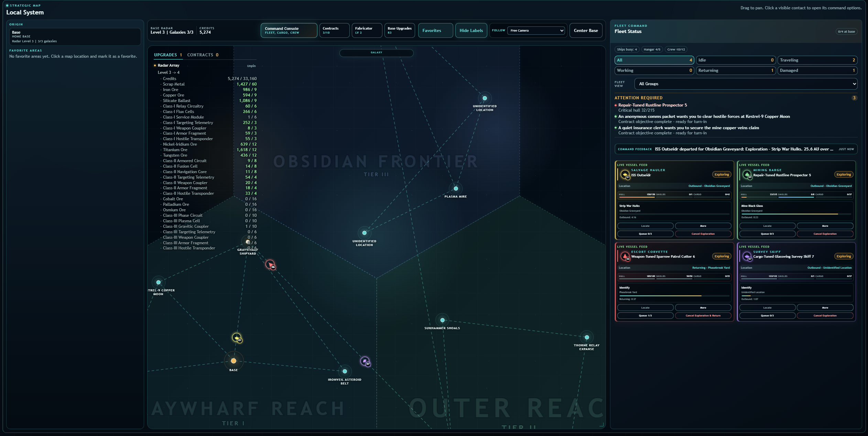Unpin the Radar Array upgrade
This screenshot has height=436, width=868.
point(251,66)
